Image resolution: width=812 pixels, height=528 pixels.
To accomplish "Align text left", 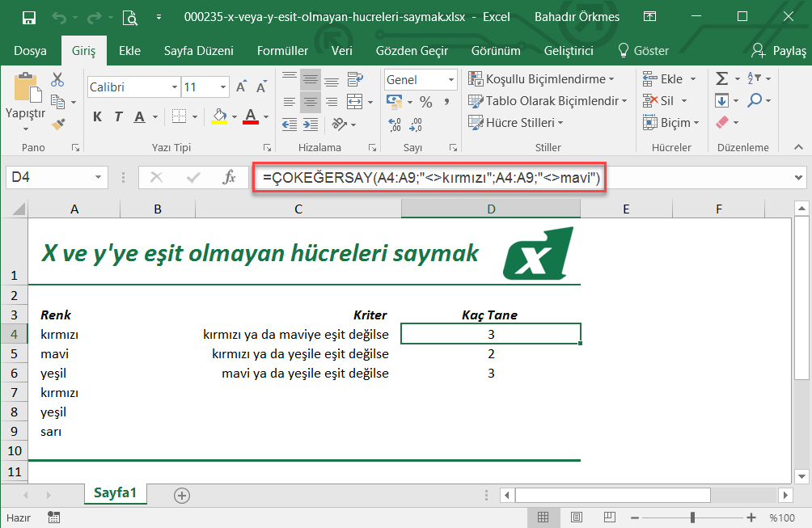I will [290, 102].
